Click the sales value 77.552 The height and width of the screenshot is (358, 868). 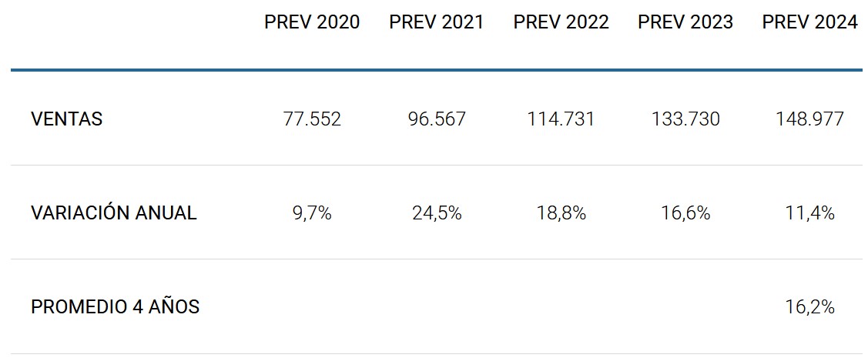point(312,119)
